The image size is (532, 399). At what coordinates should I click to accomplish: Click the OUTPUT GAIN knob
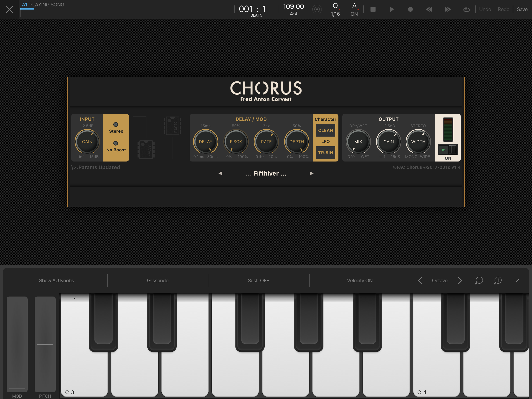pyautogui.click(x=388, y=141)
